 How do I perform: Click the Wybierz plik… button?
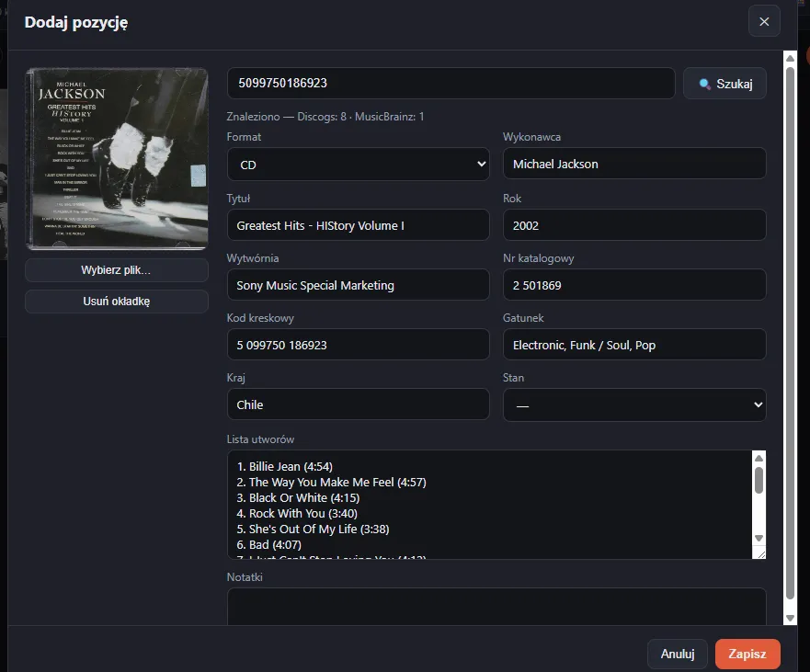pyautogui.click(x=116, y=270)
